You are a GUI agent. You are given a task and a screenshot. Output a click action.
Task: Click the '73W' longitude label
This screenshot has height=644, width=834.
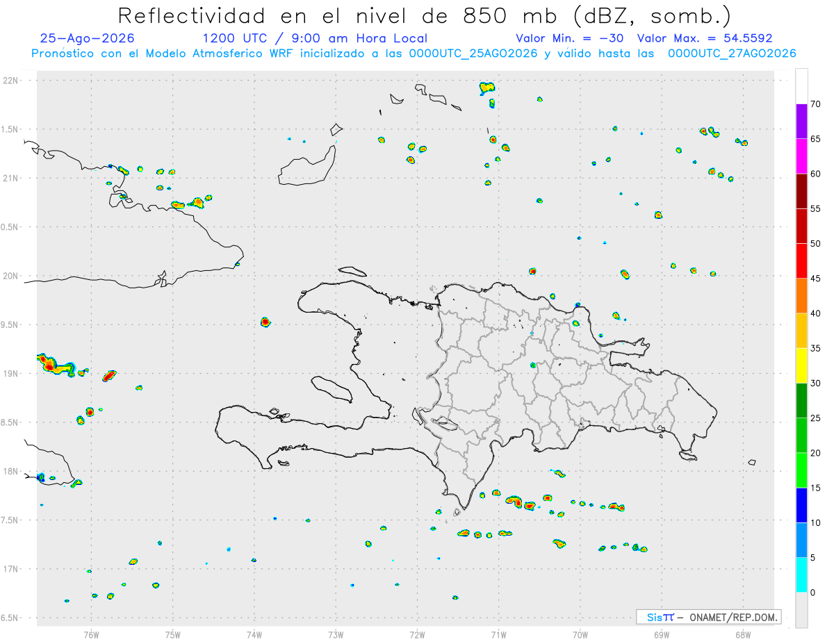pos(336,634)
